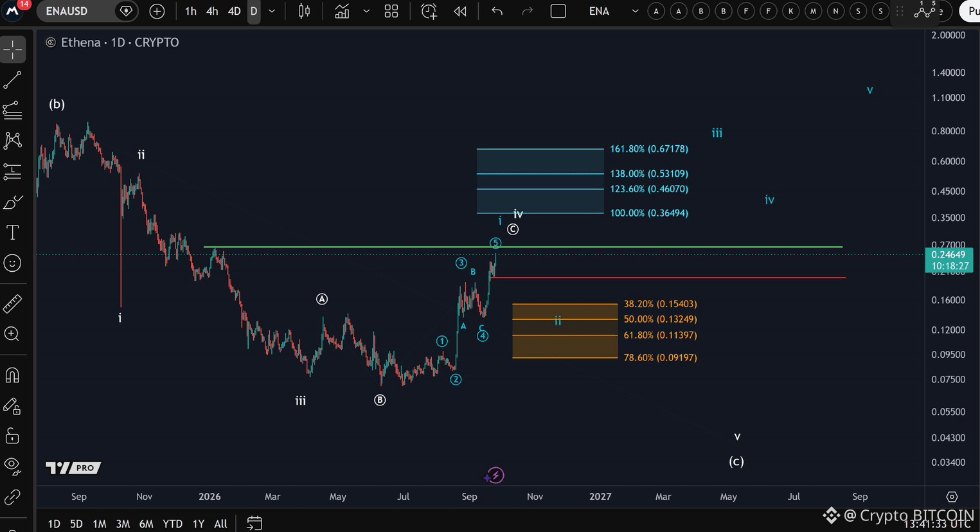Toggle the lock all drawings tool
Image resolution: width=980 pixels, height=532 pixels.
12,436
